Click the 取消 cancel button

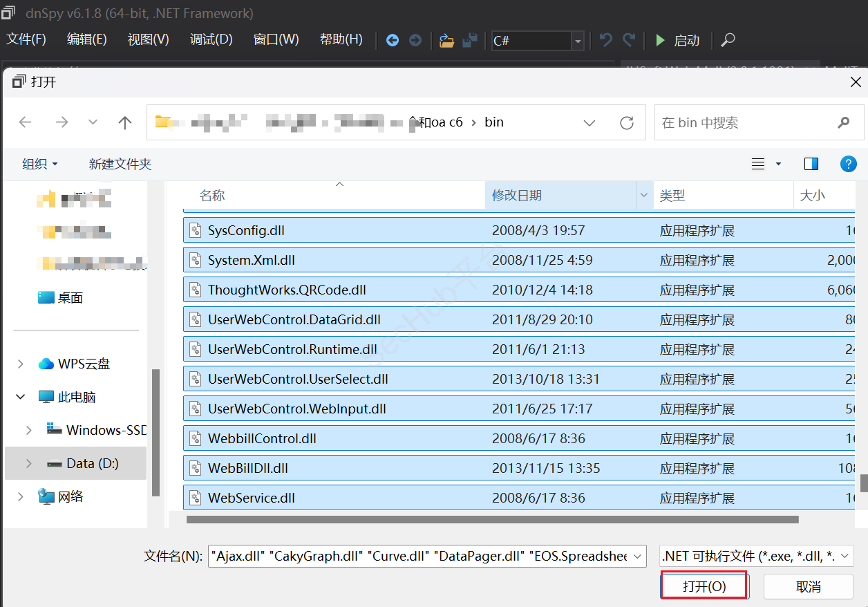coord(809,586)
